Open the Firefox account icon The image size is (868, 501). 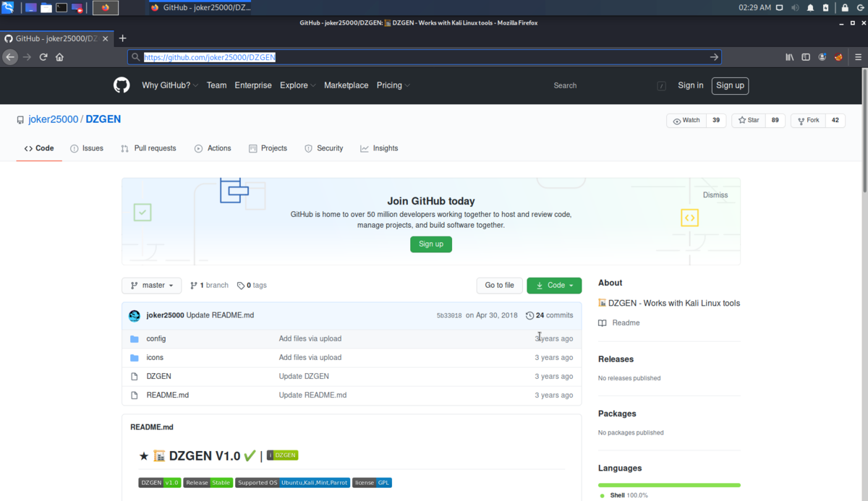click(822, 57)
